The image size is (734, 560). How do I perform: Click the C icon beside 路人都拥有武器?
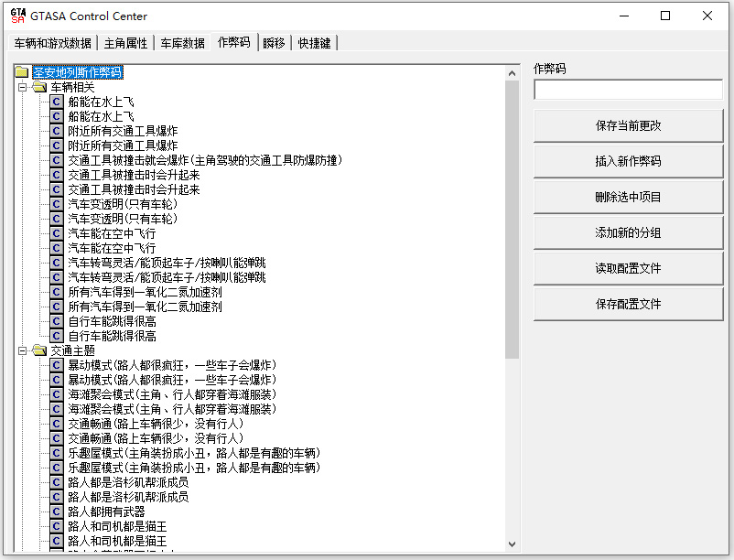coord(57,512)
